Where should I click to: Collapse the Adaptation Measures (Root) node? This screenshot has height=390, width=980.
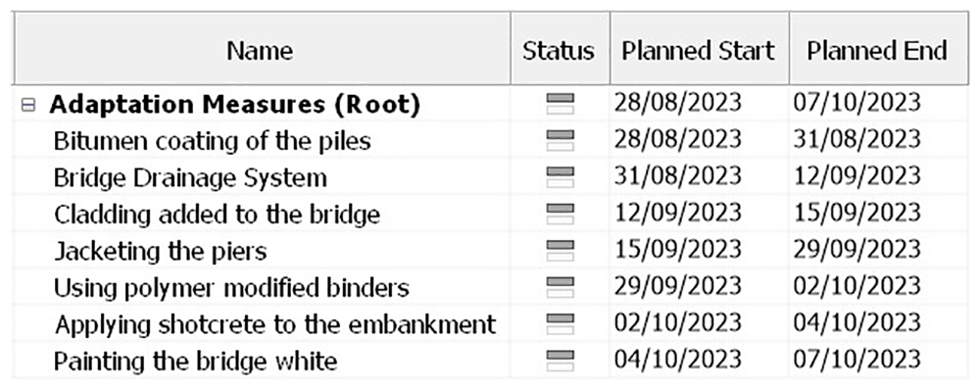pyautogui.click(x=28, y=105)
